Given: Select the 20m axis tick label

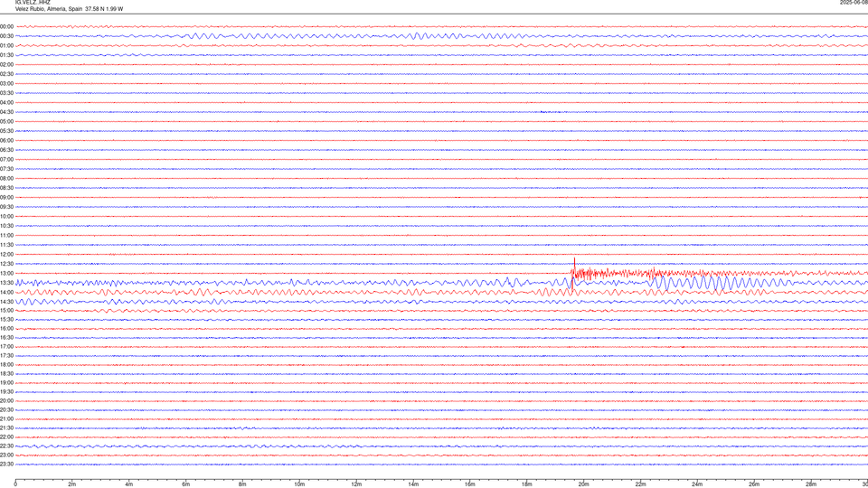Looking at the screenshot, I should click(583, 484).
